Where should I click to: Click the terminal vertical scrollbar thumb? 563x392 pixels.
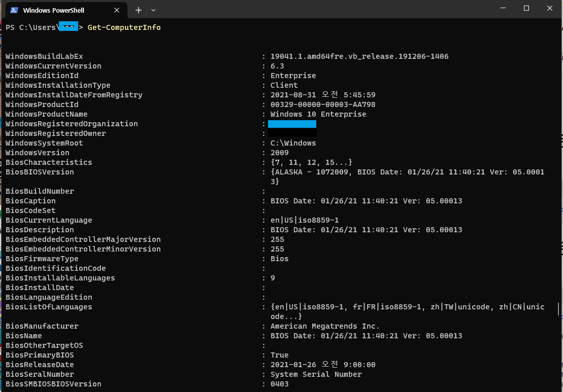tap(558, 309)
